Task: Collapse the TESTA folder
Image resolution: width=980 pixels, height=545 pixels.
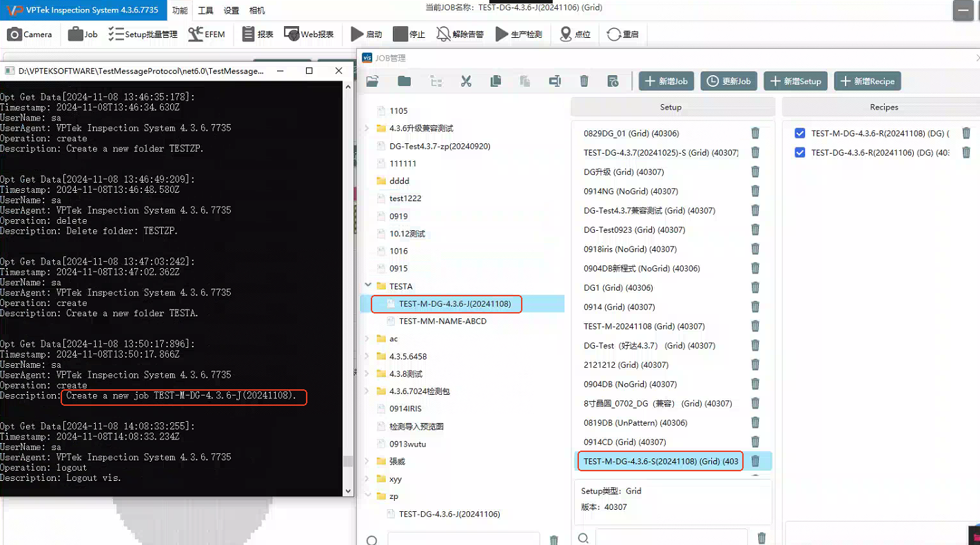Action: point(367,286)
